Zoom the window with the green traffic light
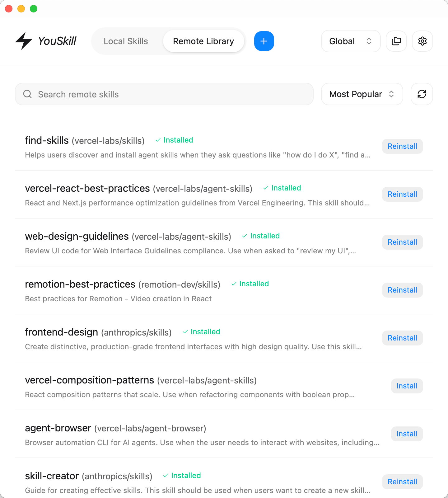 (x=33, y=9)
